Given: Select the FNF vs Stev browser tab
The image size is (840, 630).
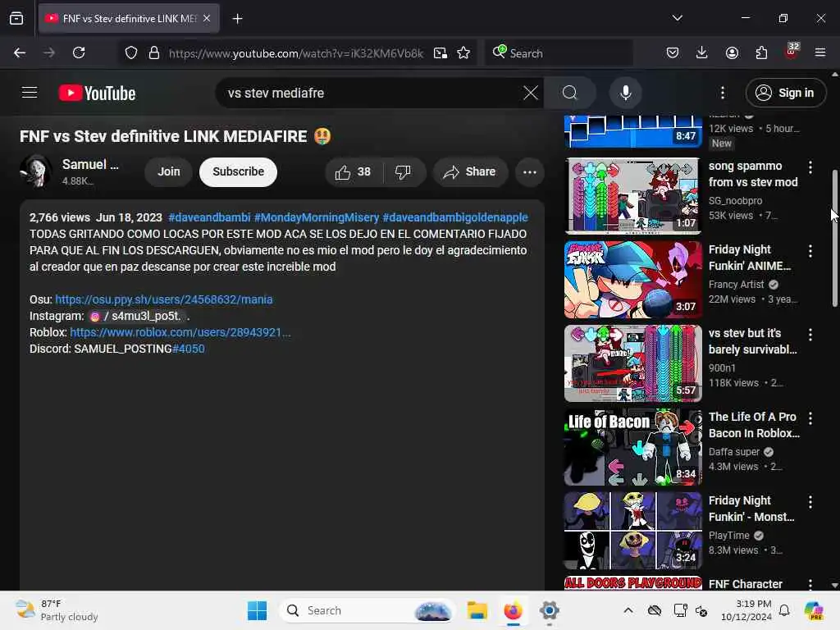Looking at the screenshot, I should 129,18.
